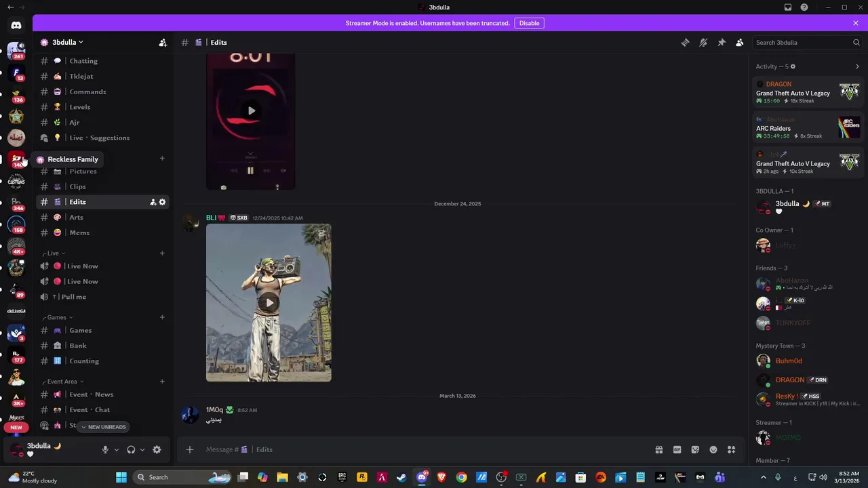This screenshot has height=488, width=868.
Task: Open the Levels channel
Action: 103,107
